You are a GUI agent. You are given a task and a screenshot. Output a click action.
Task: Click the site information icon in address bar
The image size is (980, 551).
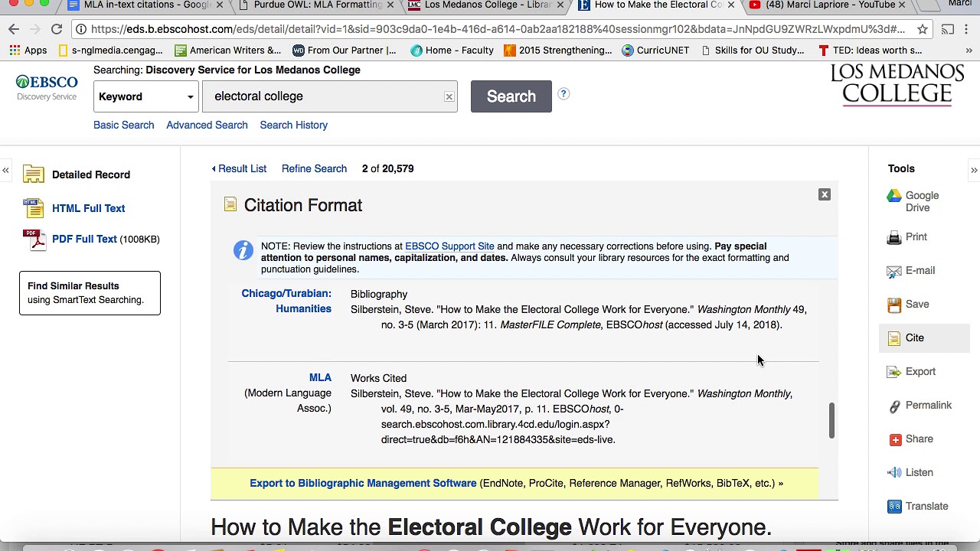(81, 29)
